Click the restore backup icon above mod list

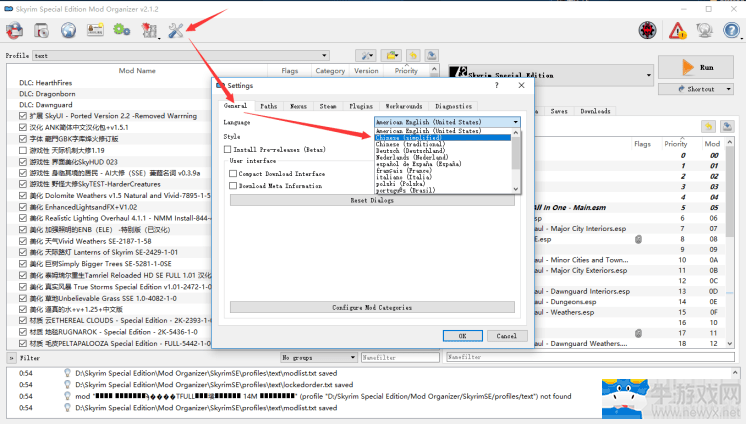point(413,56)
